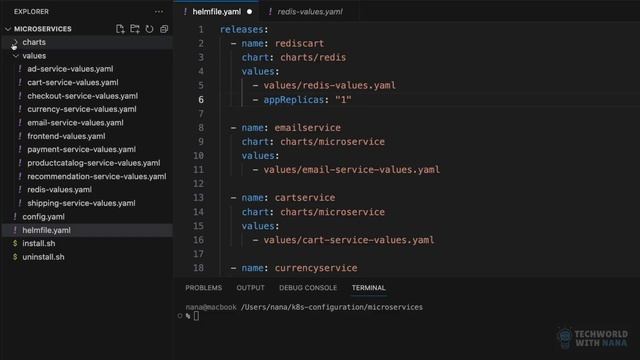Open payment-service-values.yaml file
The image size is (640, 360).
pyautogui.click(x=82, y=150)
